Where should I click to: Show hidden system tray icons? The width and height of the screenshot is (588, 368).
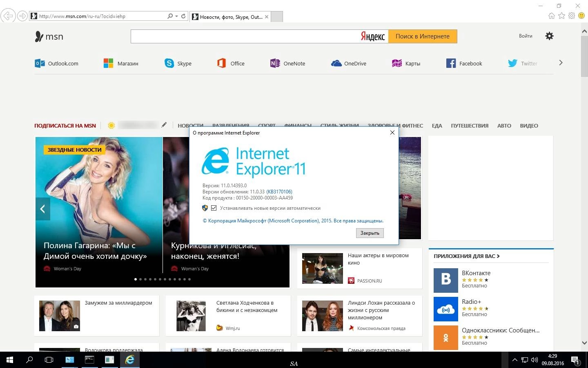pos(514,360)
